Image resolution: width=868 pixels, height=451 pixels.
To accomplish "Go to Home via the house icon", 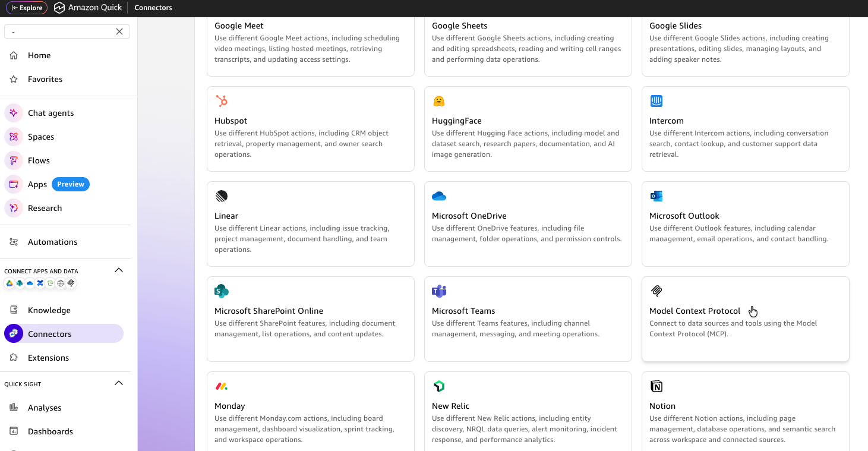I will (x=14, y=55).
